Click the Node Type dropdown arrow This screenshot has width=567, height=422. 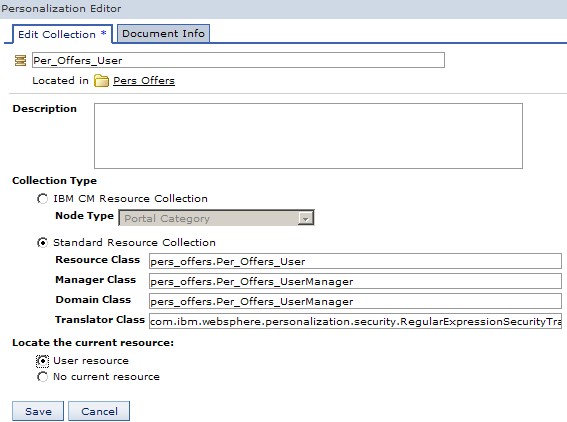[306, 218]
